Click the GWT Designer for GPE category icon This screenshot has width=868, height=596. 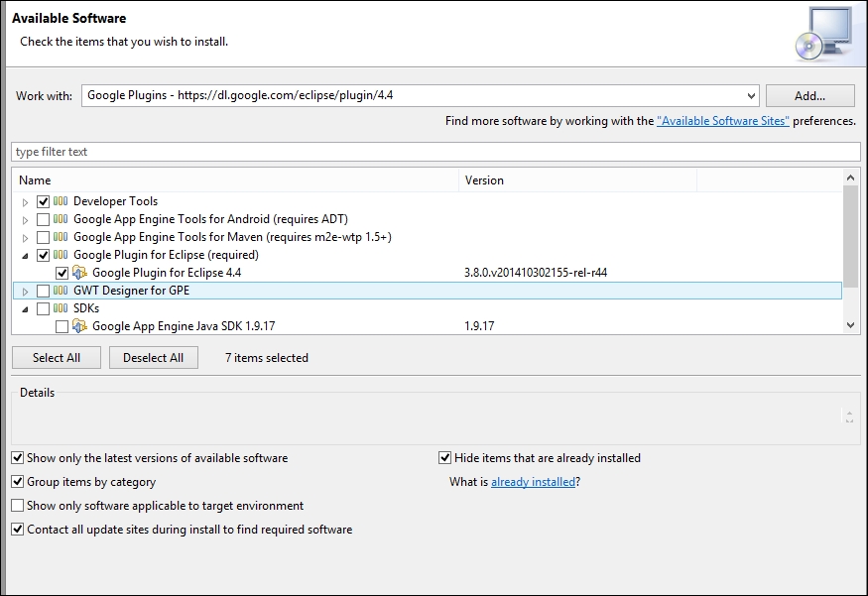pos(61,291)
